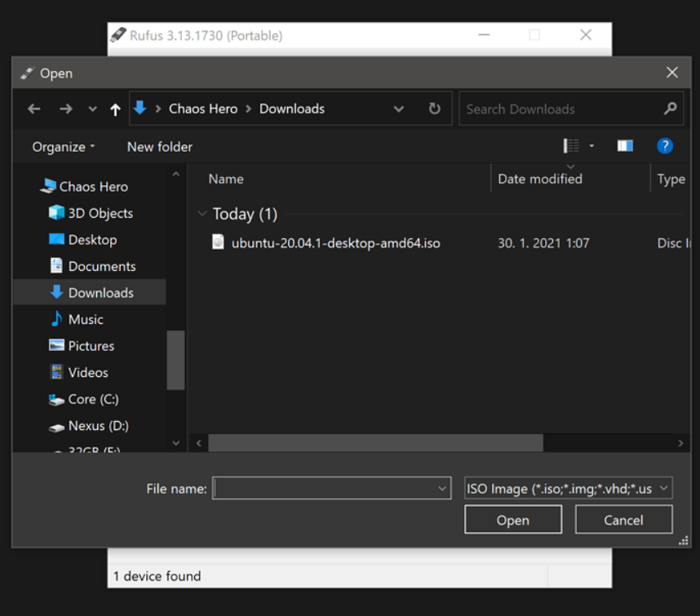Viewport: 700px width, 616px height.
Task: Close the Rufus window
Action: pos(586,35)
